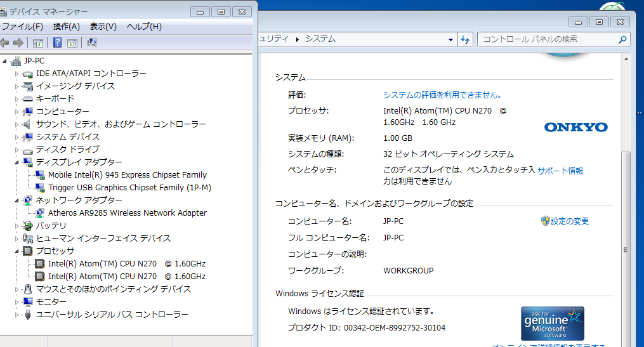Select Mobile Intel(R) 945 Express Chipset Family
Viewport: 644px width, 347px height.
pos(128,175)
